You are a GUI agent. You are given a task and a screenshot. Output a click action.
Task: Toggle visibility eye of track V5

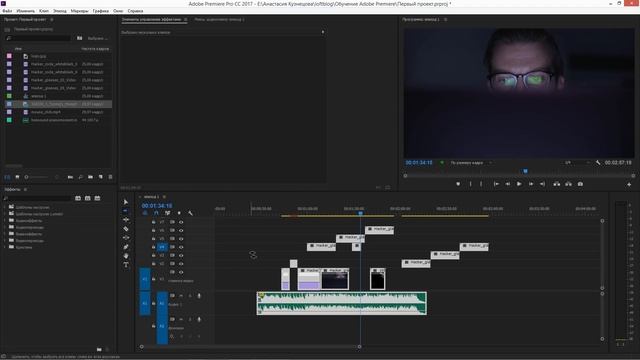181,239
